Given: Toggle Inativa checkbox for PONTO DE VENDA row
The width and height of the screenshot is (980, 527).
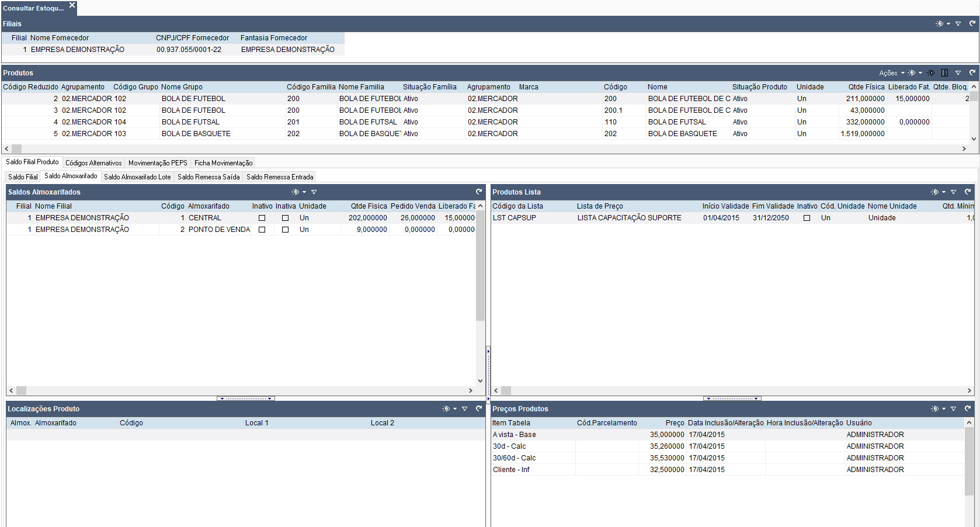Looking at the screenshot, I should pos(285,230).
